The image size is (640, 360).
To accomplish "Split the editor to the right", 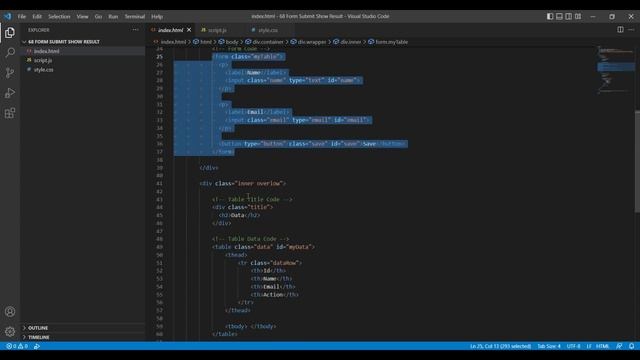I will click(x=620, y=29).
